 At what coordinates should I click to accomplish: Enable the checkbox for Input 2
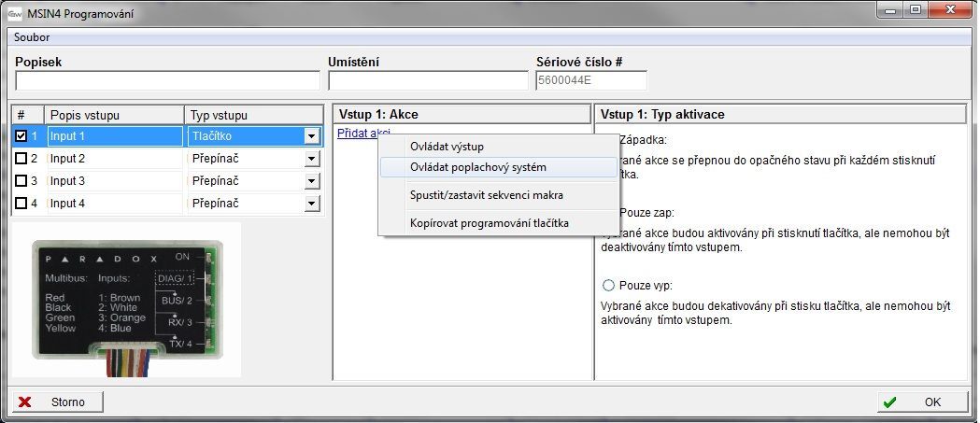coord(21,159)
